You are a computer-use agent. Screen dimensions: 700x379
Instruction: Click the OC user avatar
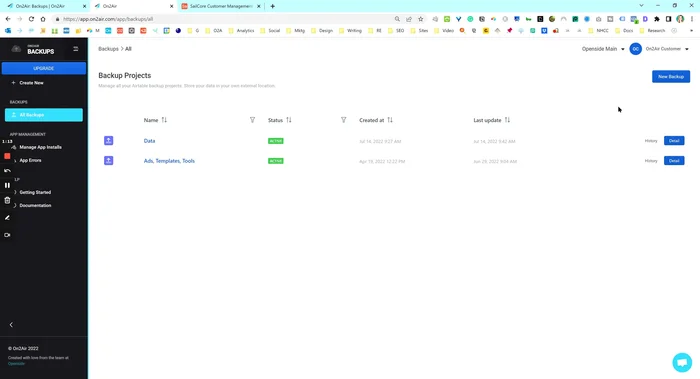click(x=636, y=49)
